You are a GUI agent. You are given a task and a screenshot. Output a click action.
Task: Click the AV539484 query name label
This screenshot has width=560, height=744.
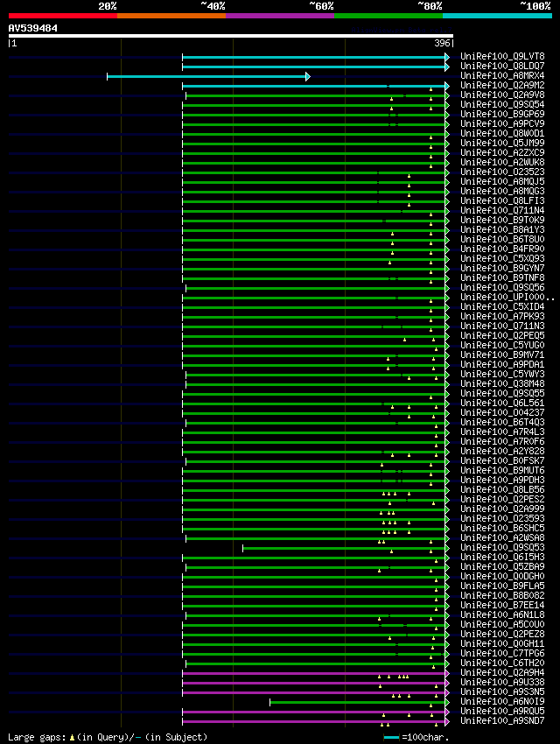click(x=32, y=28)
